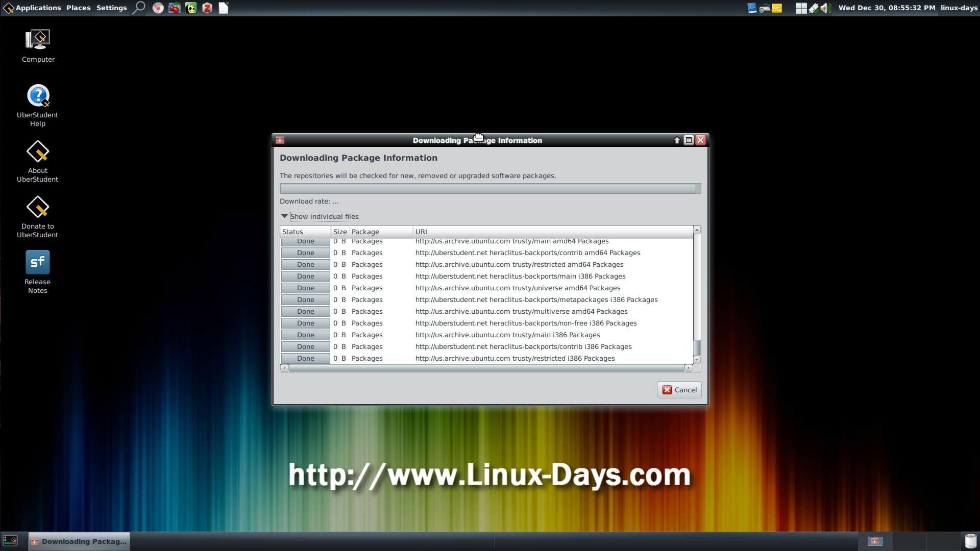Click the Size column header
Viewport: 980px width, 551px height.
point(340,232)
